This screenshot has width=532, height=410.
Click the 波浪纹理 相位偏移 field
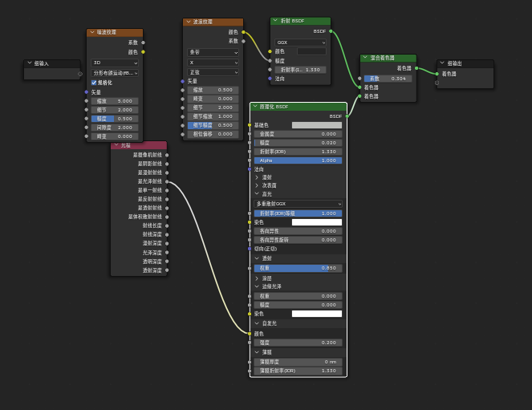pos(213,134)
